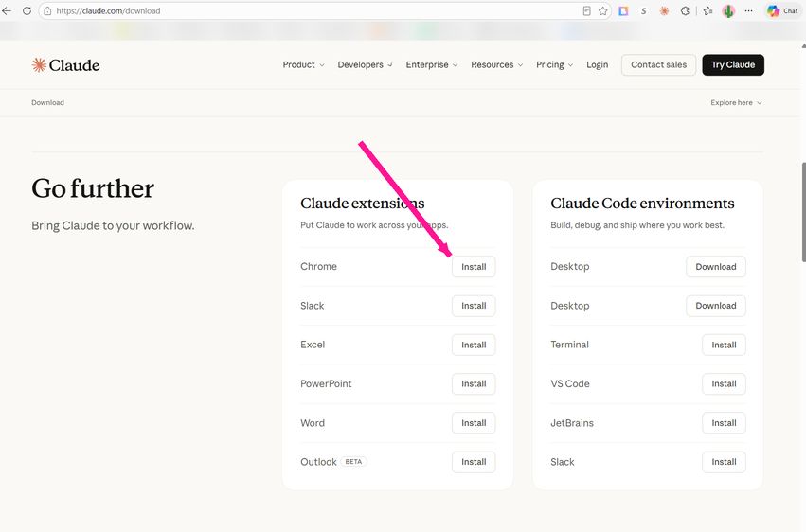Click the VS Code row label
This screenshot has width=806, height=532.
point(570,383)
